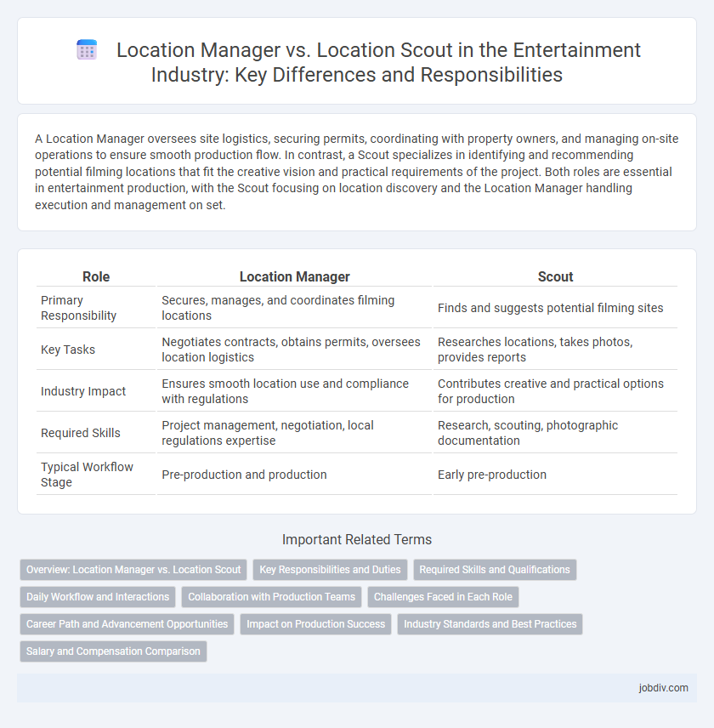This screenshot has width=714, height=728.
Task: Click the Location Manager column header
Action: [295, 276]
